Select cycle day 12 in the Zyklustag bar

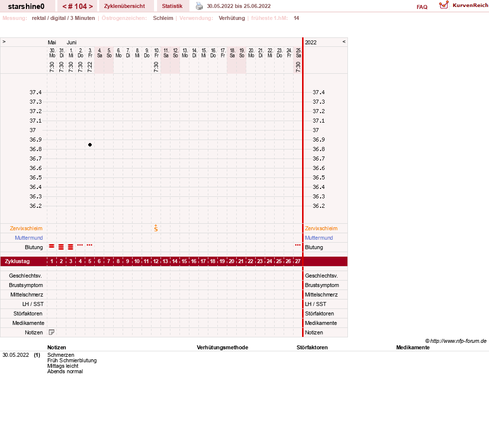[156, 261]
